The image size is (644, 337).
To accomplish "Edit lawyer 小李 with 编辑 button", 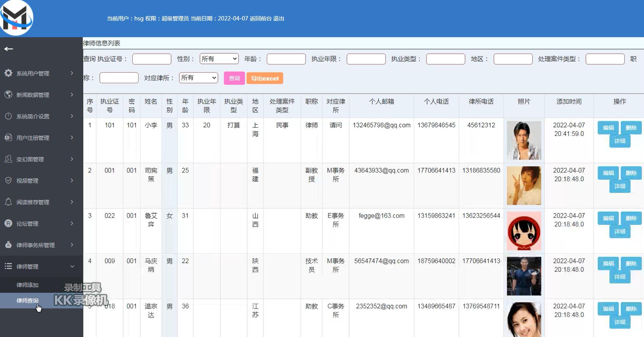I will click(x=608, y=128).
